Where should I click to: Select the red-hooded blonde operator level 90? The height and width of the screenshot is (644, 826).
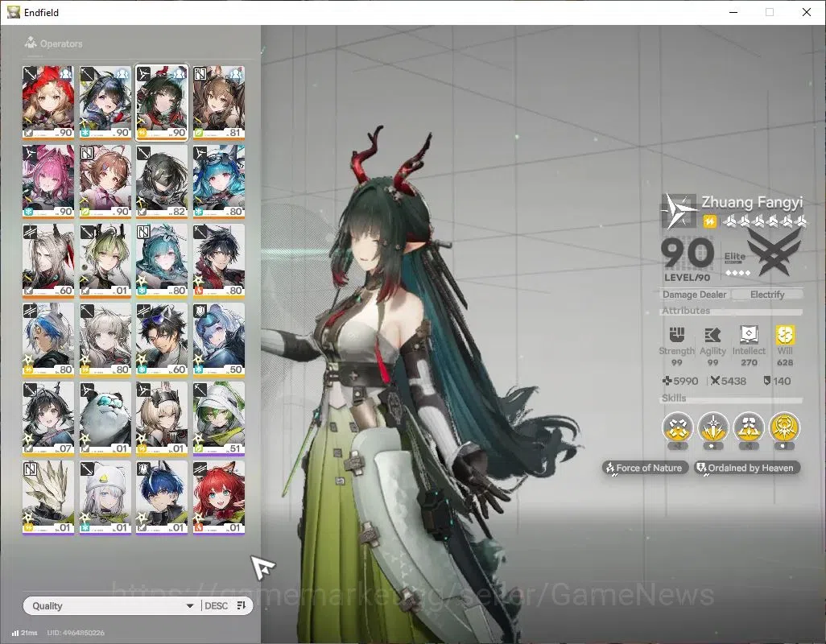click(48, 102)
